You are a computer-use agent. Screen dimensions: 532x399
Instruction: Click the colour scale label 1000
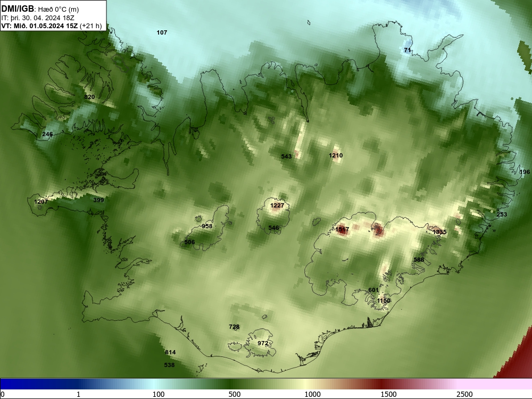(312, 394)
